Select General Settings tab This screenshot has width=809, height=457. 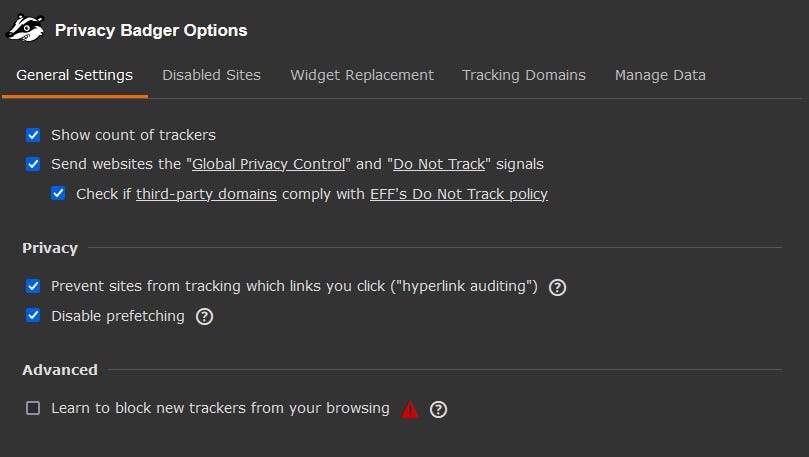[75, 75]
